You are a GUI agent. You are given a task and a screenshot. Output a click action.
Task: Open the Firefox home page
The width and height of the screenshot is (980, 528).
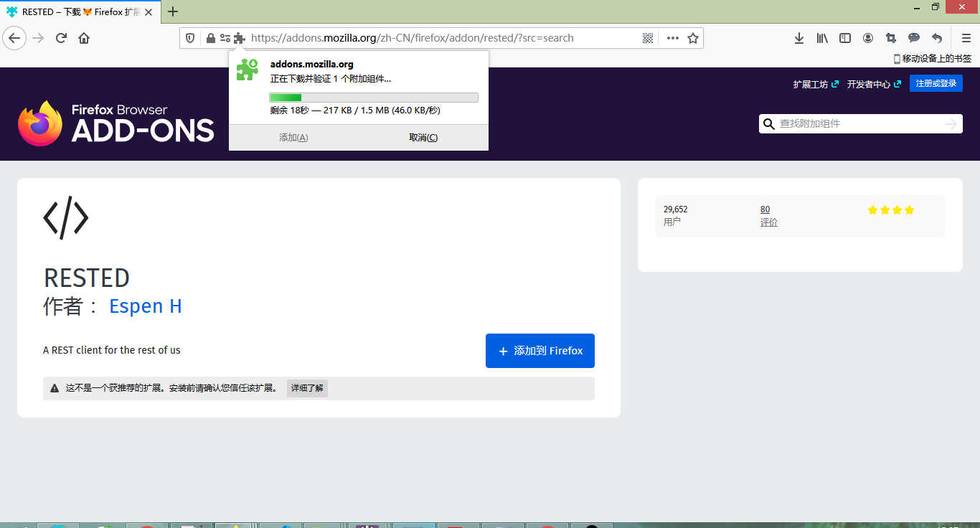point(84,38)
